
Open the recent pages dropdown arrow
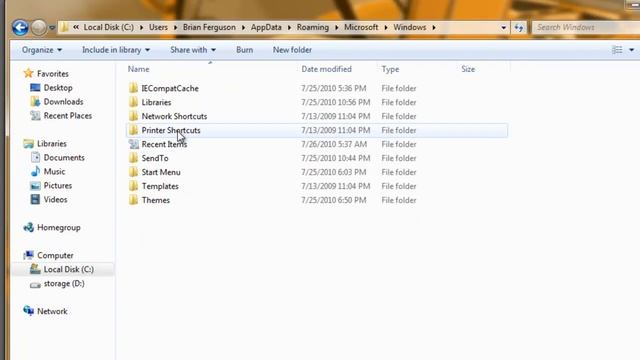pyautogui.click(x=52, y=28)
